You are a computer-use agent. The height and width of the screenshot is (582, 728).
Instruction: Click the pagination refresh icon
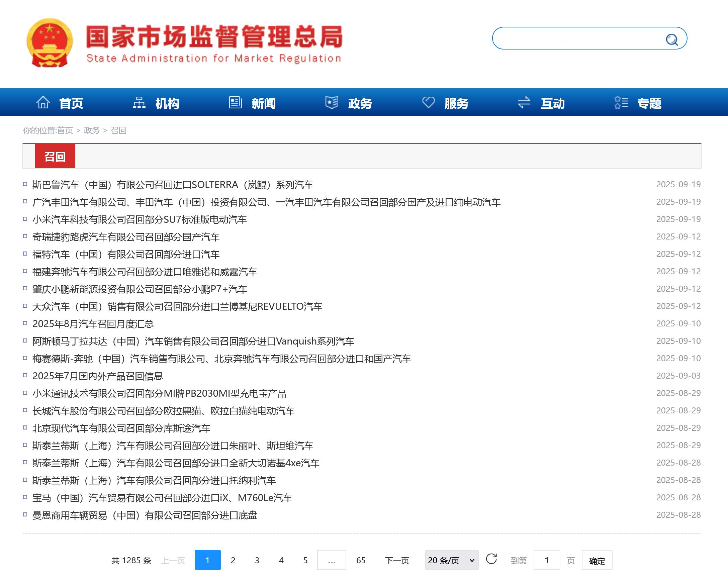pos(491,559)
